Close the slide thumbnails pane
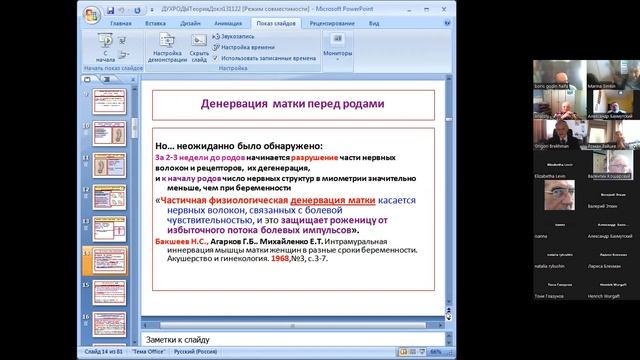 click(x=133, y=79)
